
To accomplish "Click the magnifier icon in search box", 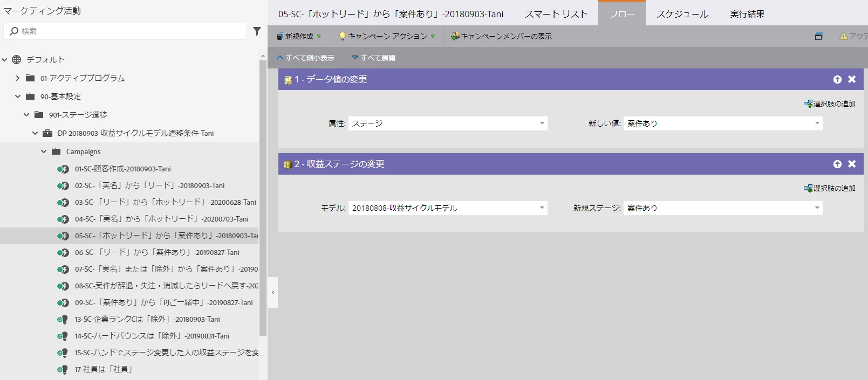I will coord(14,31).
